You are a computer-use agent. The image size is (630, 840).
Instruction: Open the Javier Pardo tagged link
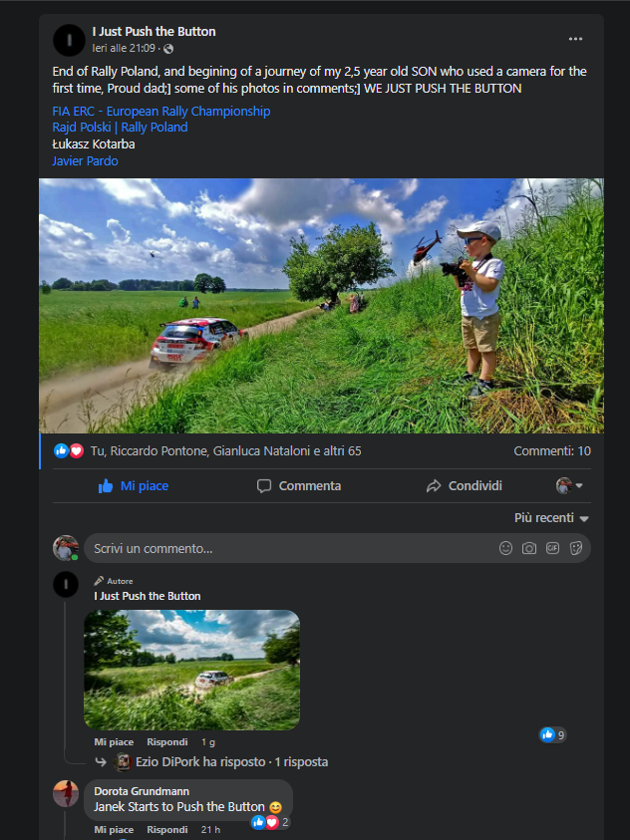click(x=85, y=161)
